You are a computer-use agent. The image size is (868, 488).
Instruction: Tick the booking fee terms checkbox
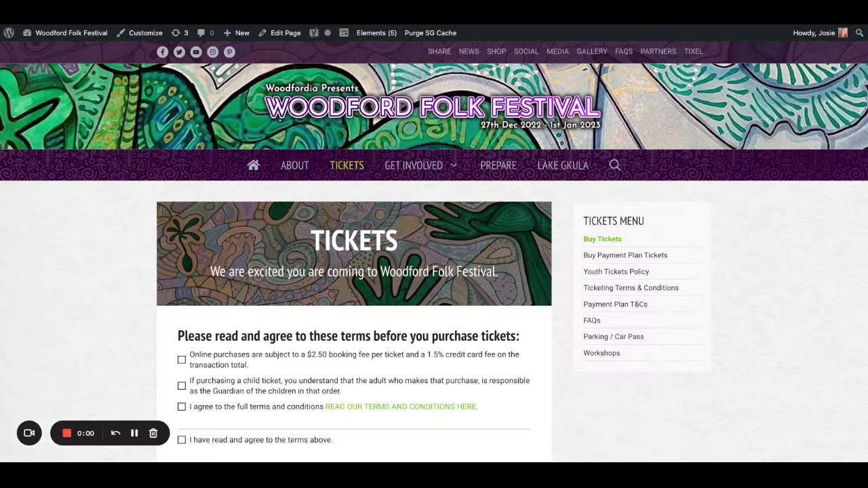tap(182, 360)
